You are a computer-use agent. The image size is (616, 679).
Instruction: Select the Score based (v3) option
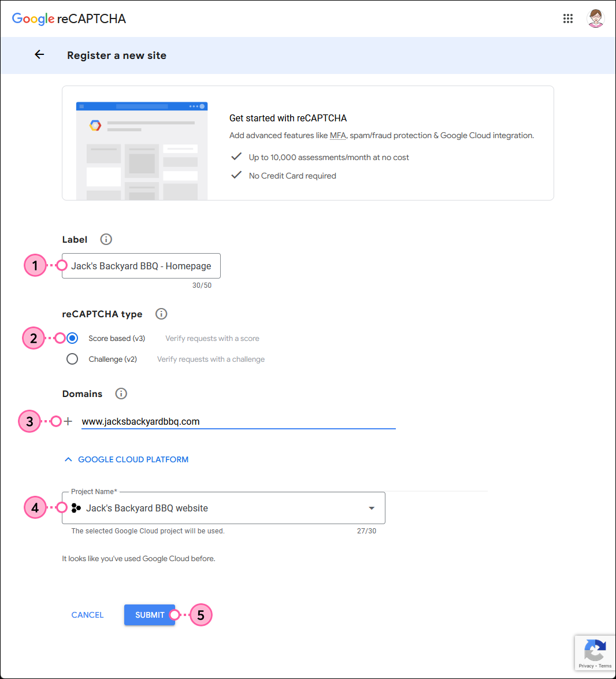coord(72,337)
